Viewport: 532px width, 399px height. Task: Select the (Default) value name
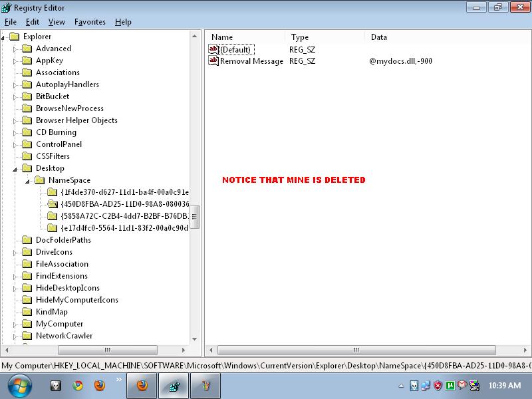tap(237, 50)
